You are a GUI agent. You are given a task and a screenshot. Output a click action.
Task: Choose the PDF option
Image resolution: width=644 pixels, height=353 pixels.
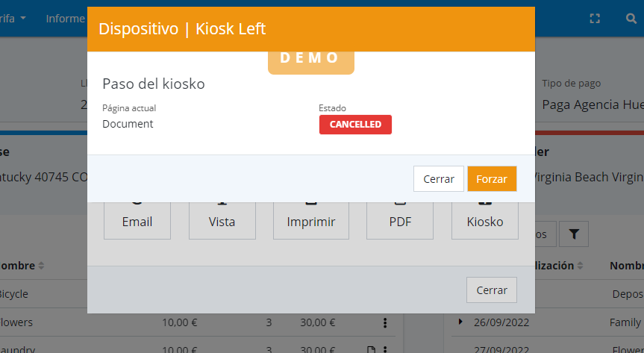[x=400, y=222]
